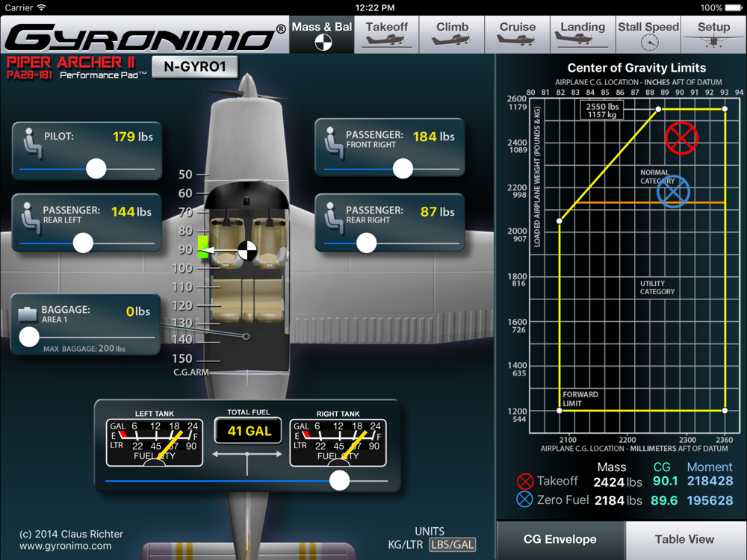Click the blue Zero Fuel CG marker on chart
The height and width of the screenshot is (560, 747).
point(673,192)
